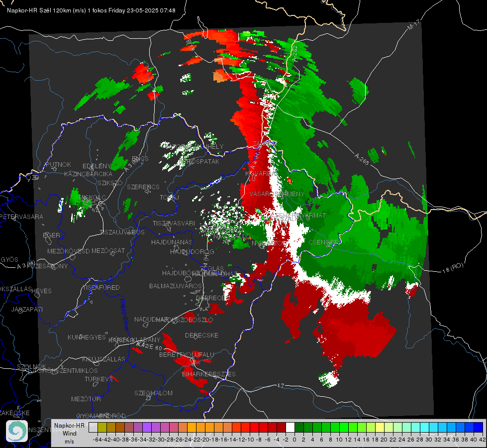This screenshot has width=487, height=448.
Task: Click the HAJDUNANAS town label
Action: point(172,242)
